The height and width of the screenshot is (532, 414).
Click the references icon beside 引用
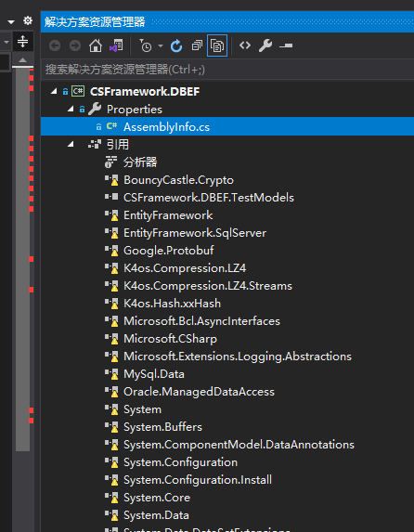click(95, 144)
